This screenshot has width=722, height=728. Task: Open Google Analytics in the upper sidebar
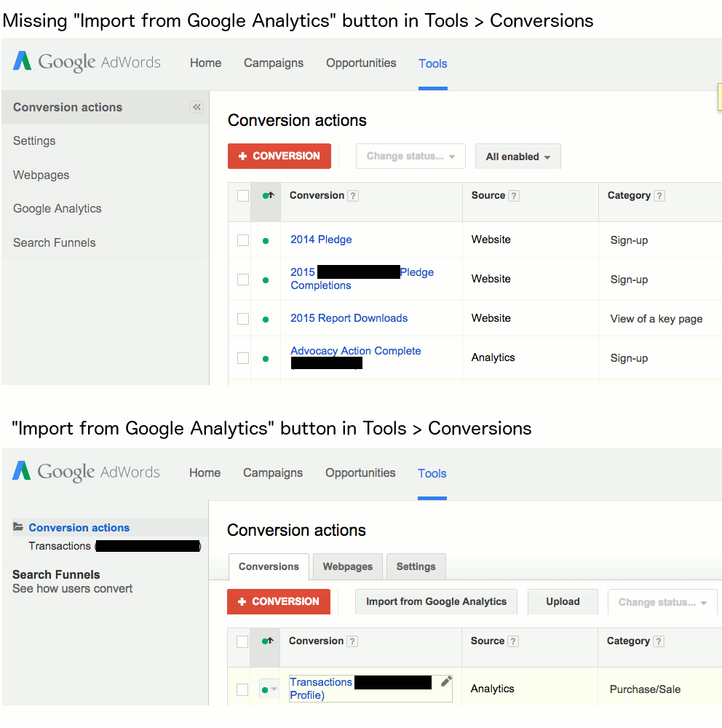point(57,208)
